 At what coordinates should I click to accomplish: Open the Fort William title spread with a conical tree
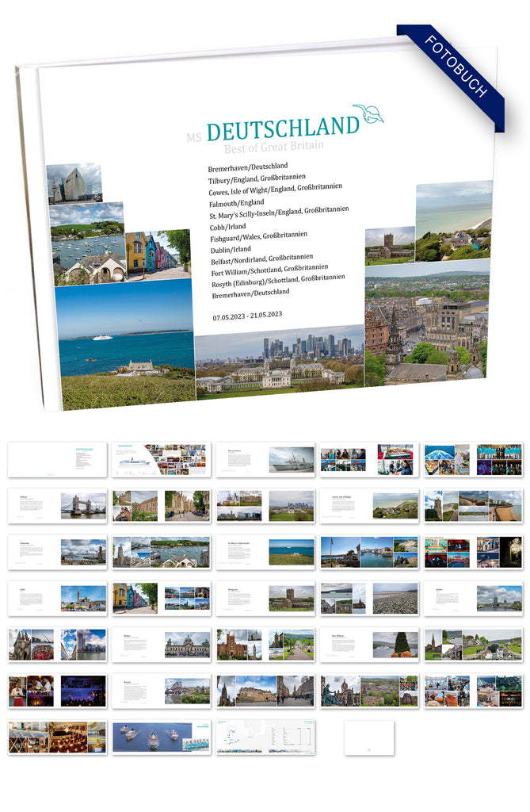click(x=369, y=645)
